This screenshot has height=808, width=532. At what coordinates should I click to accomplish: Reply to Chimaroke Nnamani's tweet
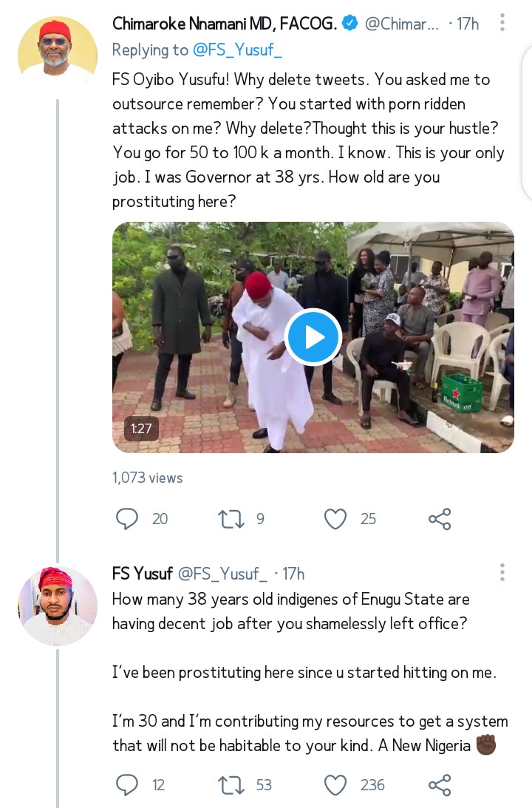pos(128,519)
